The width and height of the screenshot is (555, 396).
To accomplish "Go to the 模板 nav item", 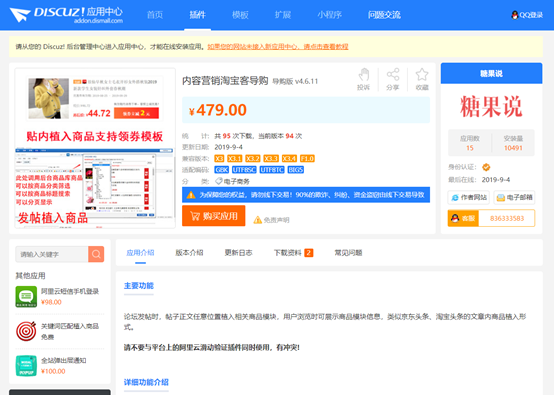I will (240, 15).
